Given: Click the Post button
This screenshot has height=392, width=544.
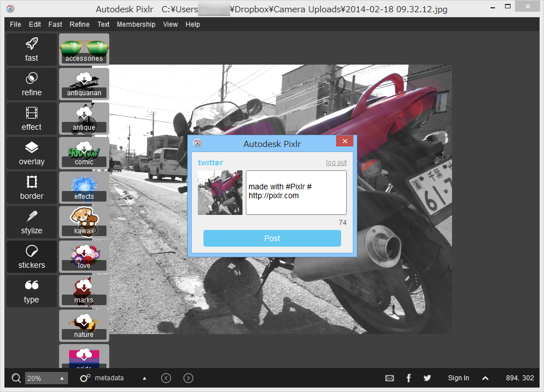Looking at the screenshot, I should [272, 238].
